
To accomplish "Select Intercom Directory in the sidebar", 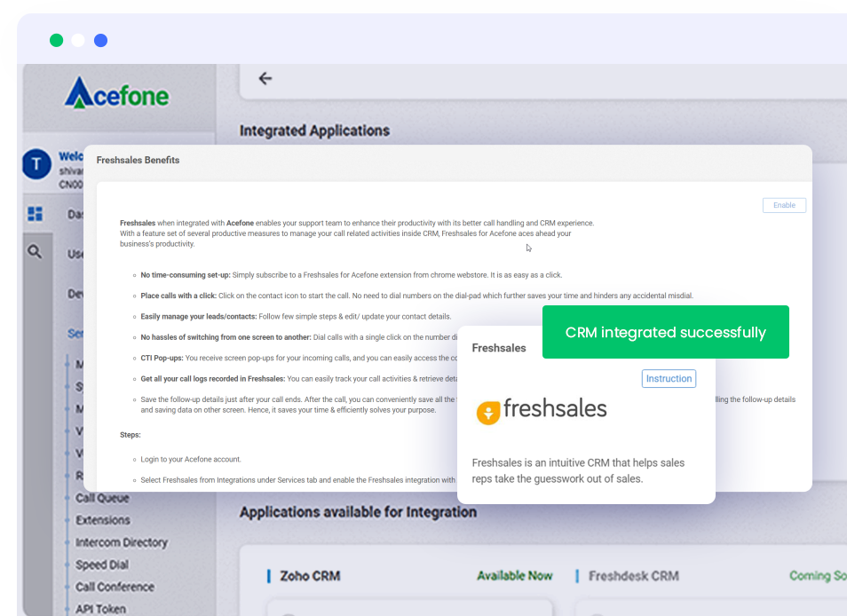I will pyautogui.click(x=122, y=542).
